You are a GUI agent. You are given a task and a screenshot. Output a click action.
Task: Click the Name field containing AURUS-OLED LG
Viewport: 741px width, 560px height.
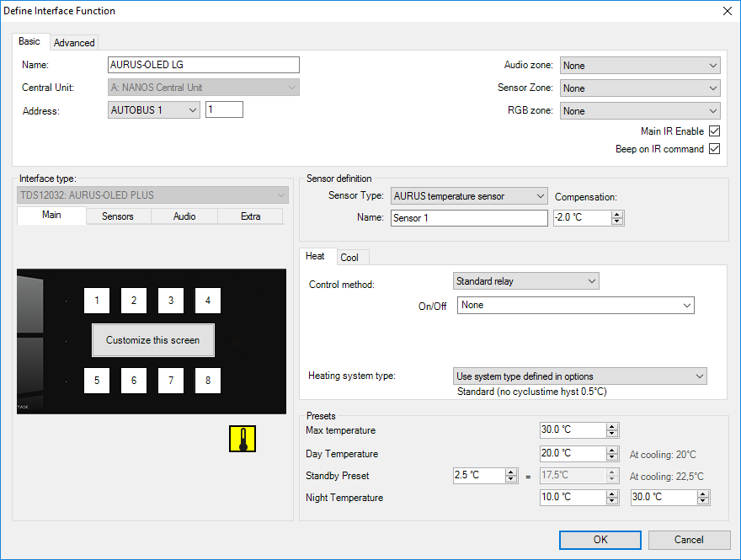204,66
